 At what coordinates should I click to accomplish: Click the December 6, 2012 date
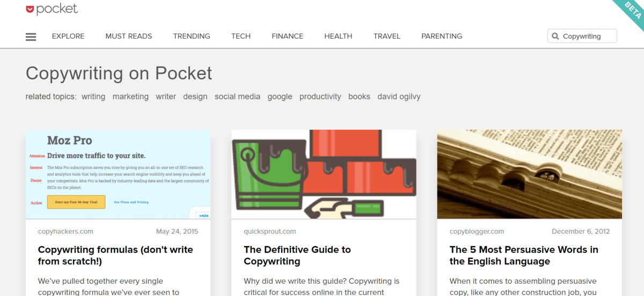581,232
